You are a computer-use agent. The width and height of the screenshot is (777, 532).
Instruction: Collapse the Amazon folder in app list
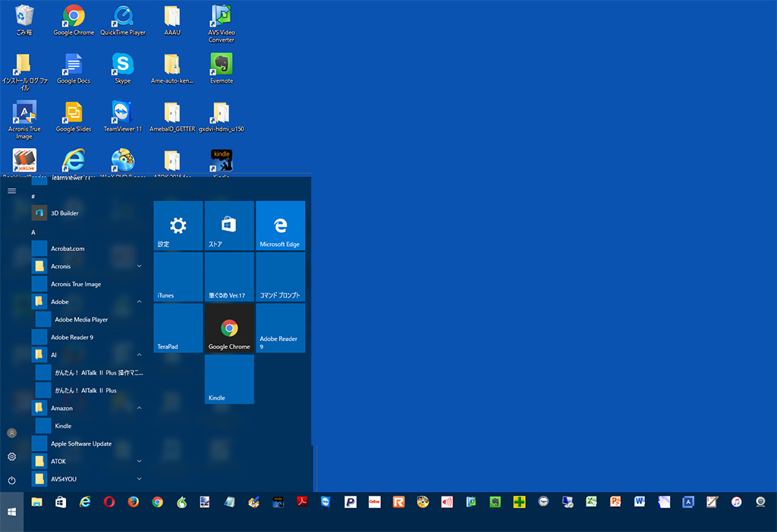140,408
